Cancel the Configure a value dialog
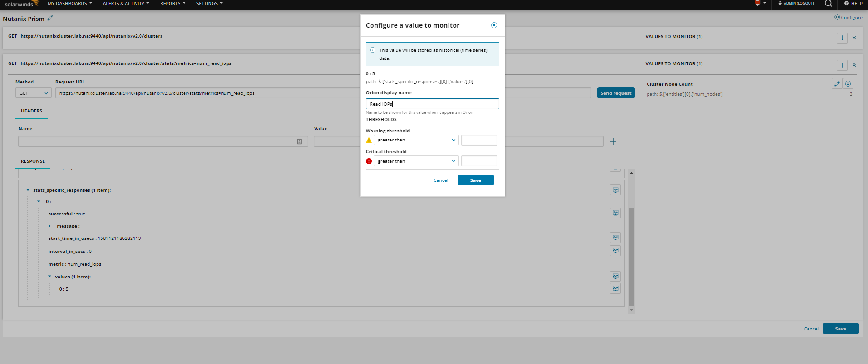Image resolution: width=868 pixels, height=364 pixels. coord(441,180)
